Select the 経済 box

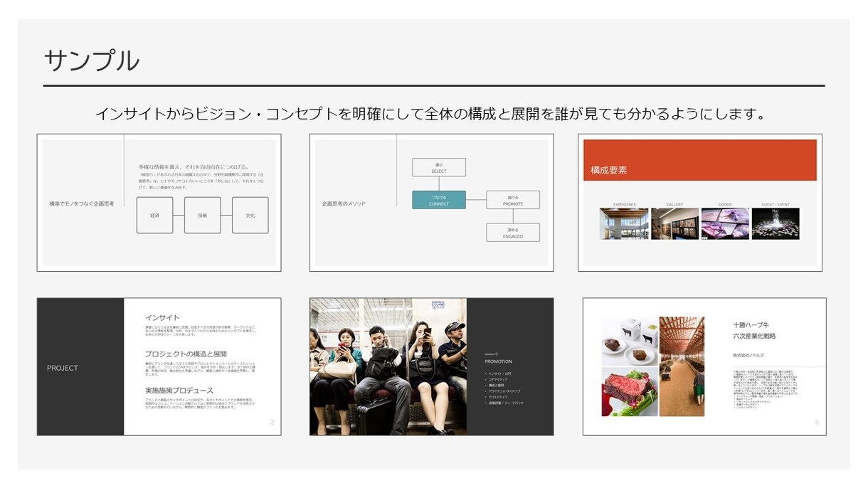pyautogui.click(x=154, y=215)
